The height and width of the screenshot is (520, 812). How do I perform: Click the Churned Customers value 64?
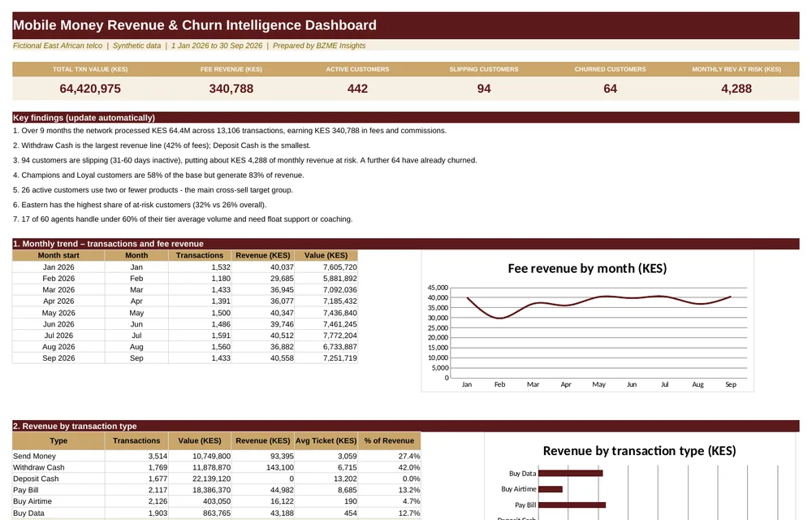(x=610, y=89)
